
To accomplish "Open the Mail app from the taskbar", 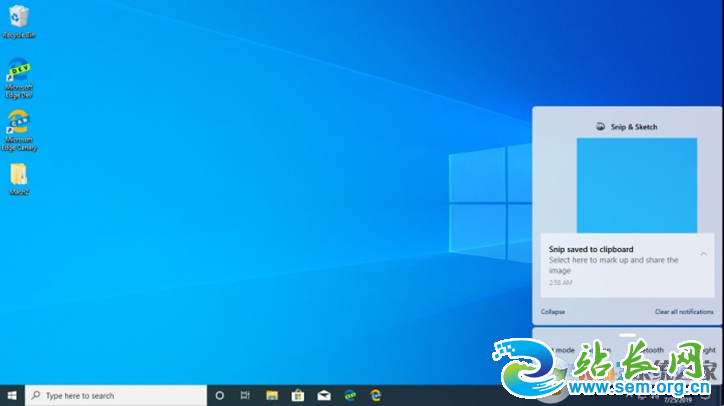I will (x=324, y=395).
